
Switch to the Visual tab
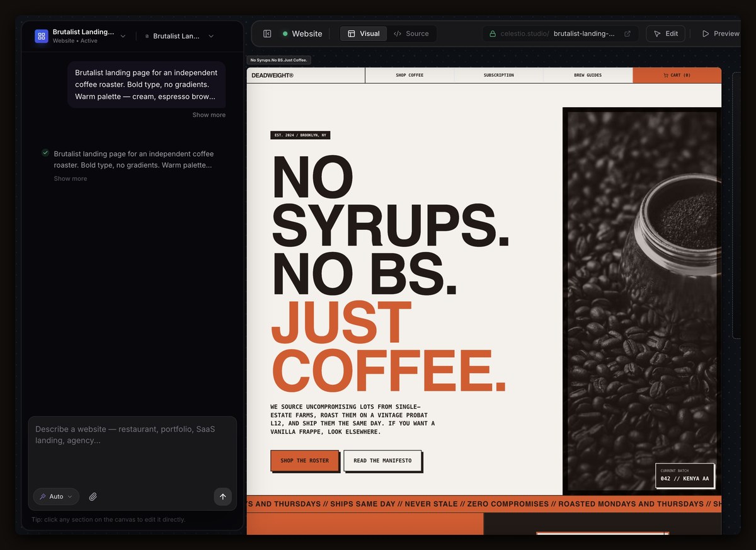tap(364, 33)
